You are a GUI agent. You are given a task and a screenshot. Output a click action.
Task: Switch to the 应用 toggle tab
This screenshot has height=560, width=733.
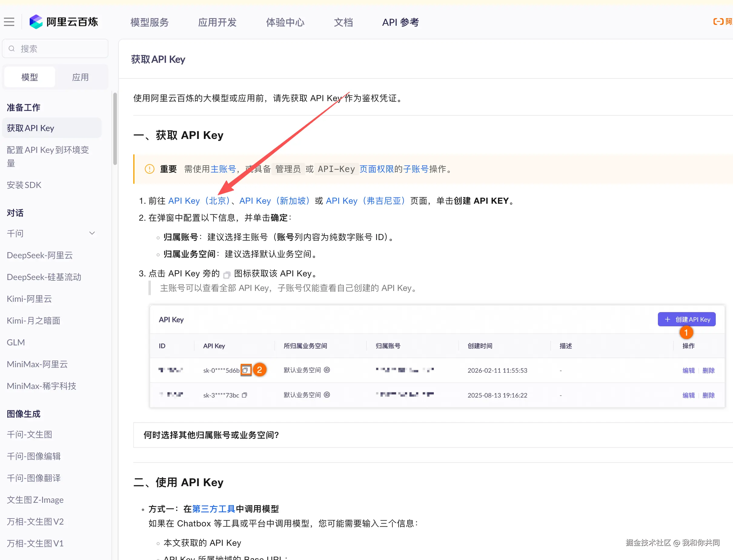(x=80, y=77)
